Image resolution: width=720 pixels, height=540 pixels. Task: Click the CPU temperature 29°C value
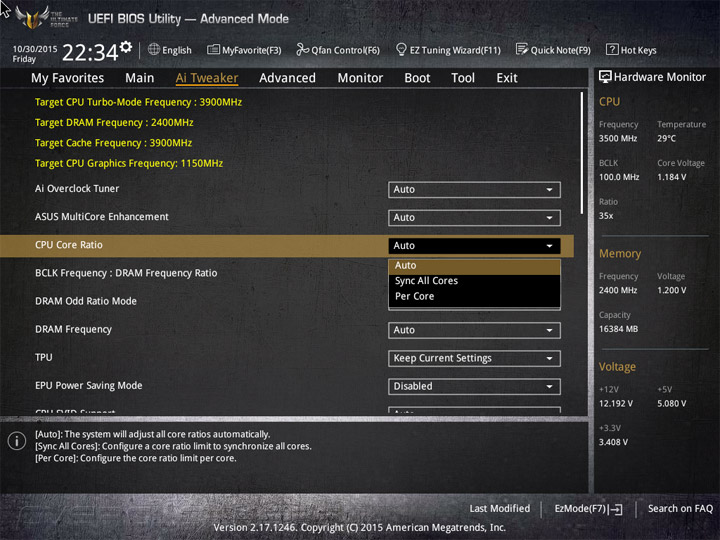click(666, 138)
